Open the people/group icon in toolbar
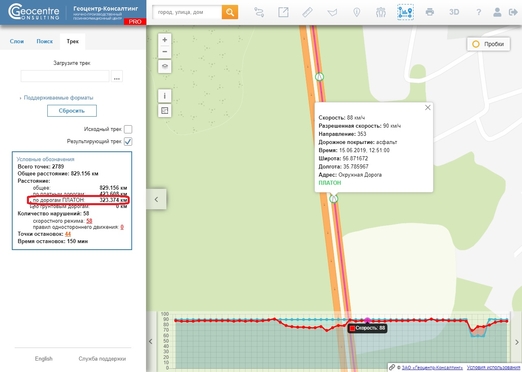This screenshot has height=372, width=522. tap(381, 12)
